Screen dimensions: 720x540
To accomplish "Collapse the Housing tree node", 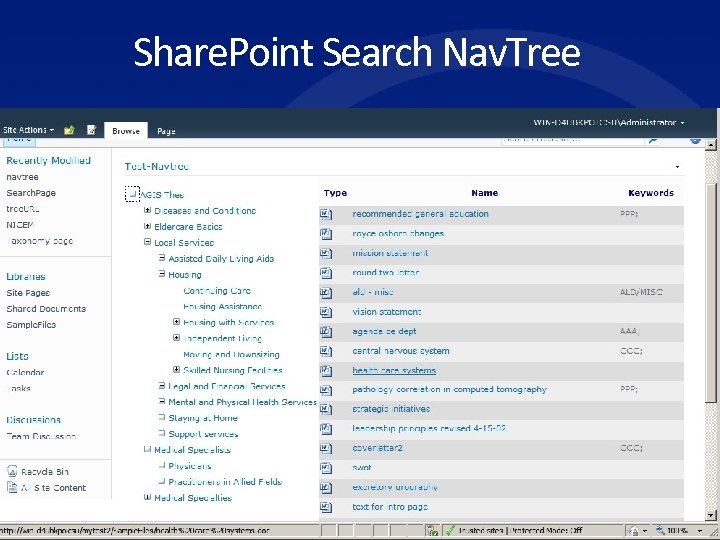I will tap(162, 274).
